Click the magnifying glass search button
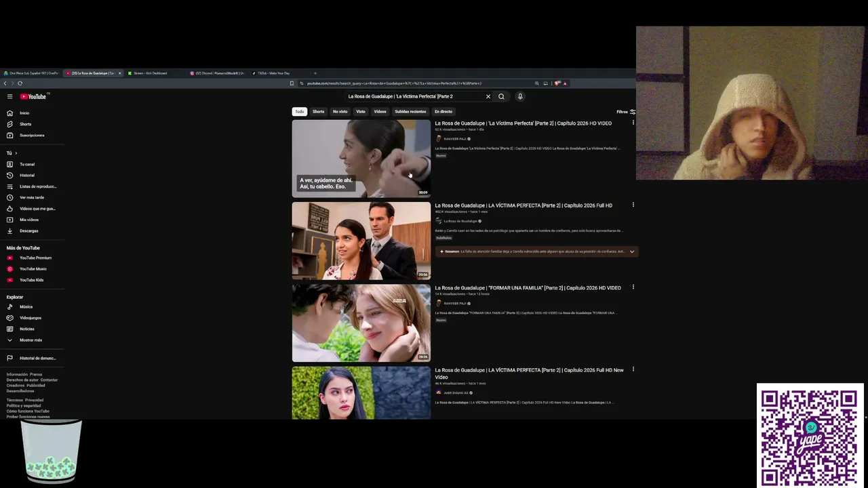This screenshot has width=868, height=488. tap(501, 96)
